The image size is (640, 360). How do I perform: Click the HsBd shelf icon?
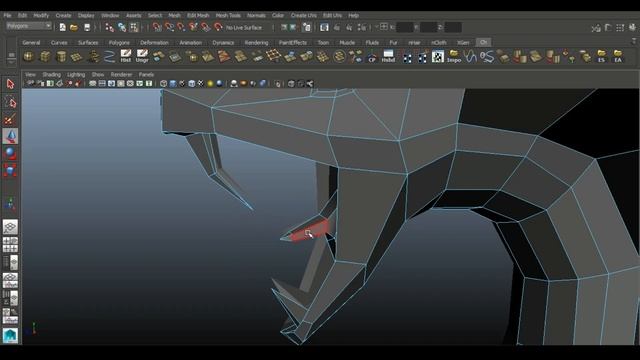point(388,56)
